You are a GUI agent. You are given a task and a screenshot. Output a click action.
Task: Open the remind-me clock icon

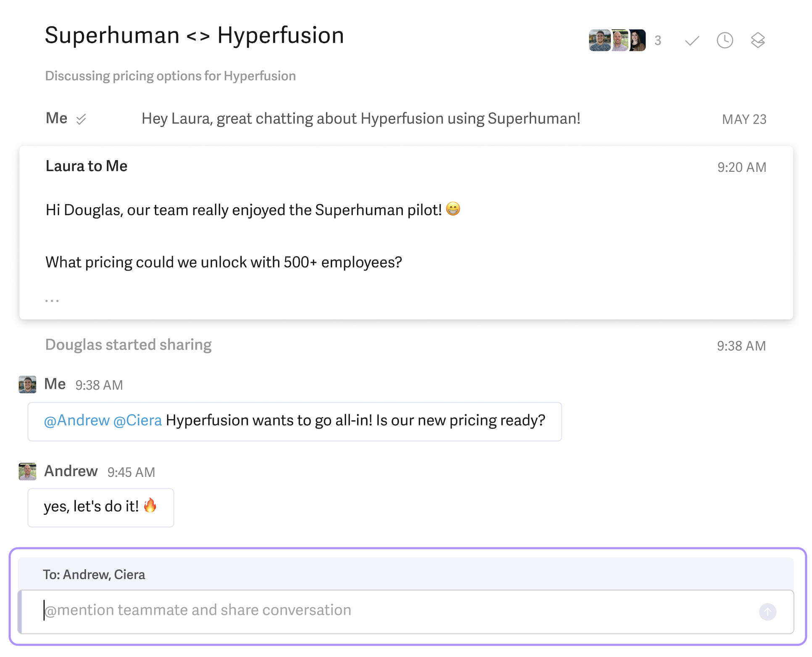725,40
